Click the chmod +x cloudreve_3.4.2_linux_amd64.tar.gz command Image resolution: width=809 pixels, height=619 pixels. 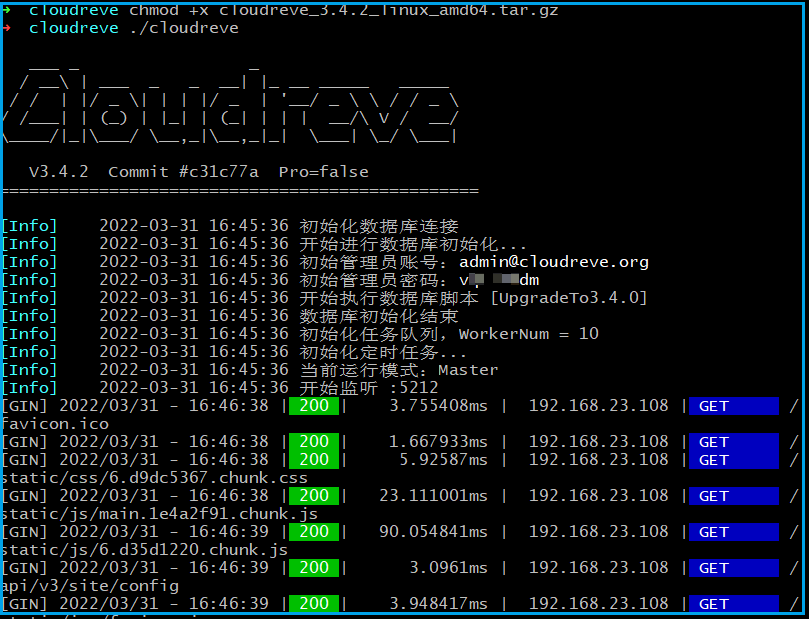[x=344, y=10]
